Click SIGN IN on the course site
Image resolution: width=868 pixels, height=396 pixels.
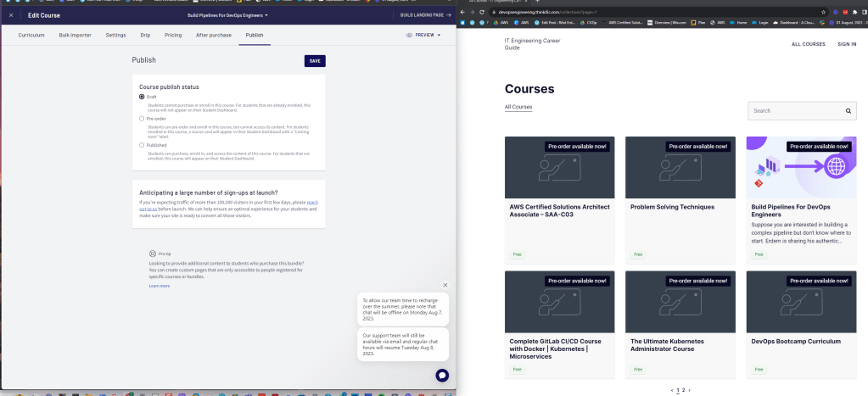click(847, 44)
